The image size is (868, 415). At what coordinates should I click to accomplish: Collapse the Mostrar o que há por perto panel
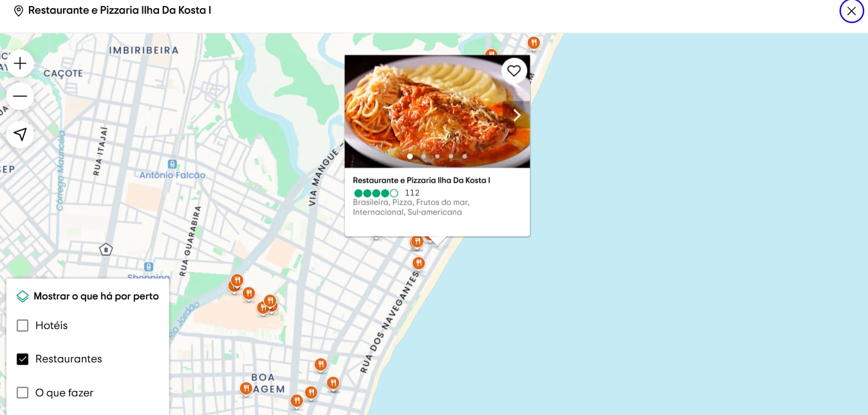pos(88,296)
